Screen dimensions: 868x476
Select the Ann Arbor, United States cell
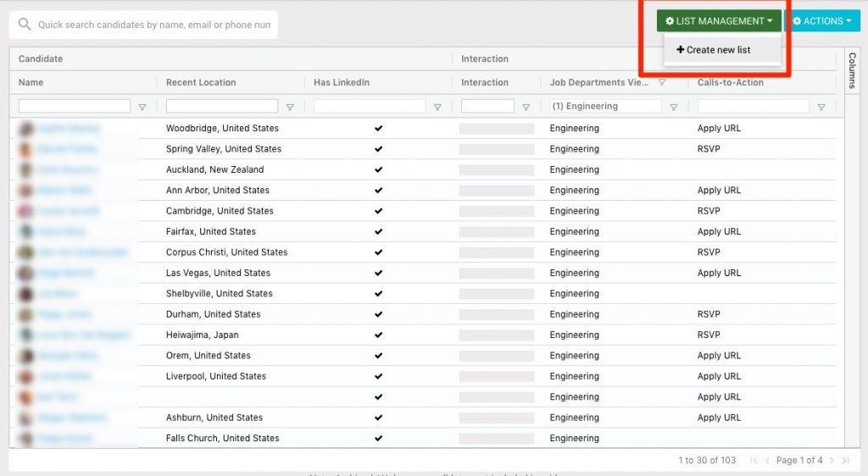coord(218,191)
